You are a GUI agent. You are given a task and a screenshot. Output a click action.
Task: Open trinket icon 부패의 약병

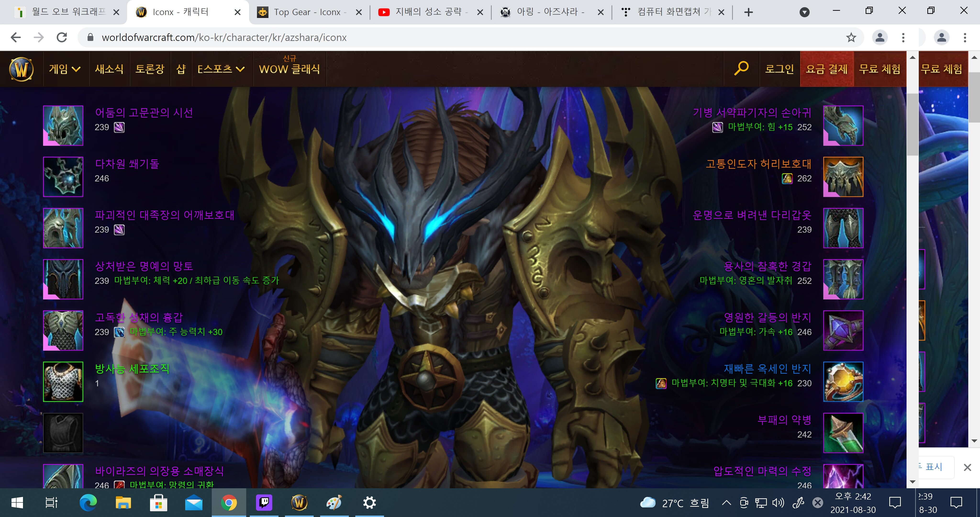[x=843, y=433]
